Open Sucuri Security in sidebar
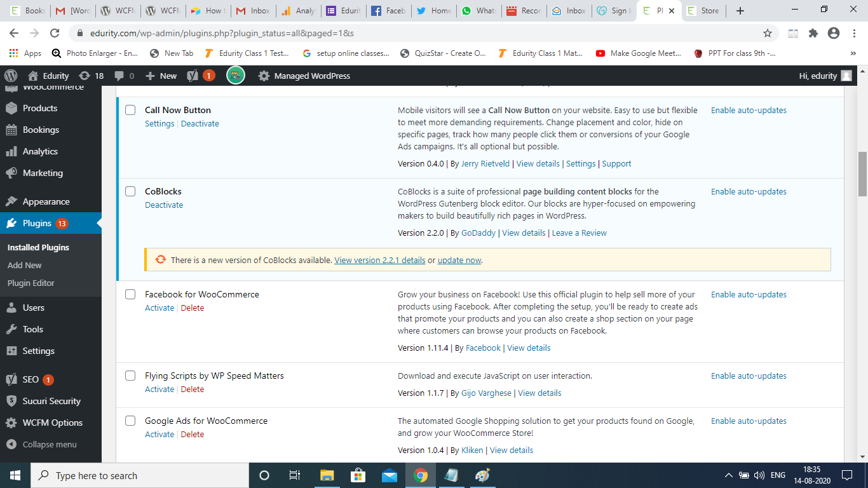The image size is (868, 488). 51,401
